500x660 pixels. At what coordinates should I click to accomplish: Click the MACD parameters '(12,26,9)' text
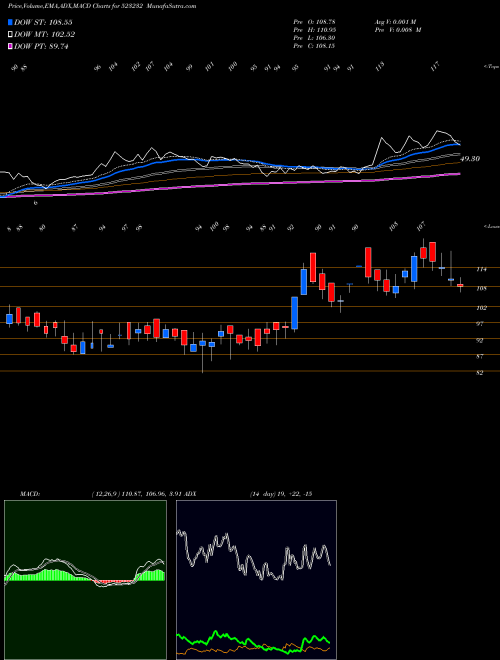(x=106, y=494)
